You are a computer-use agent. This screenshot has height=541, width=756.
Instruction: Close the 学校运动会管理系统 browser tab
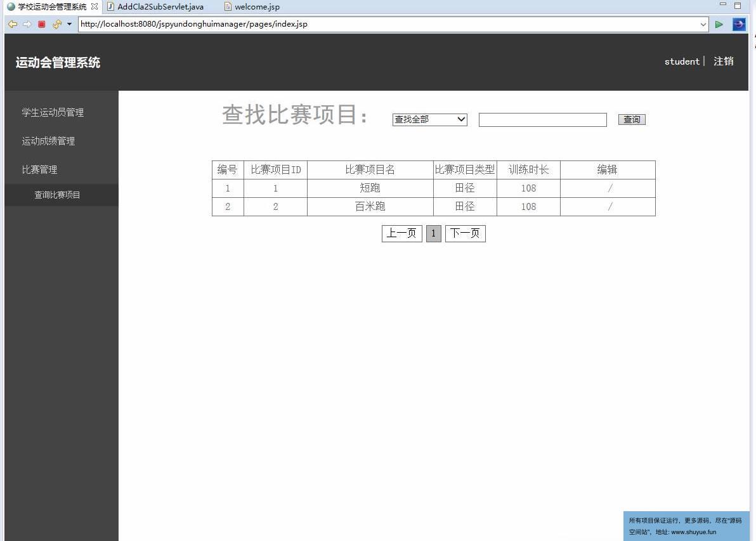(94, 7)
